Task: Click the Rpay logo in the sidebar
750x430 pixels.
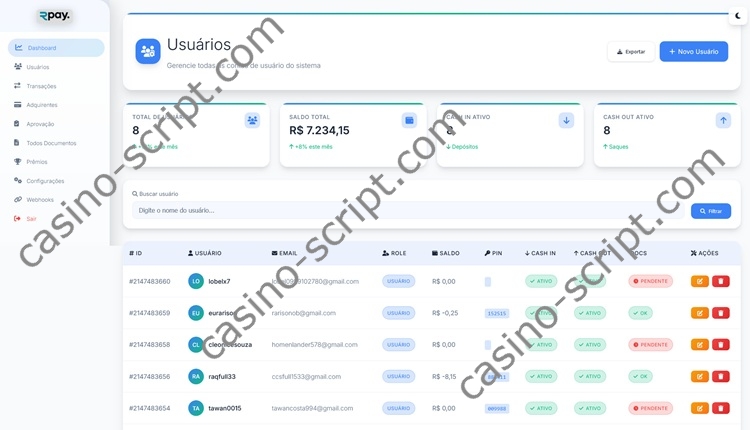Action: coord(54,15)
